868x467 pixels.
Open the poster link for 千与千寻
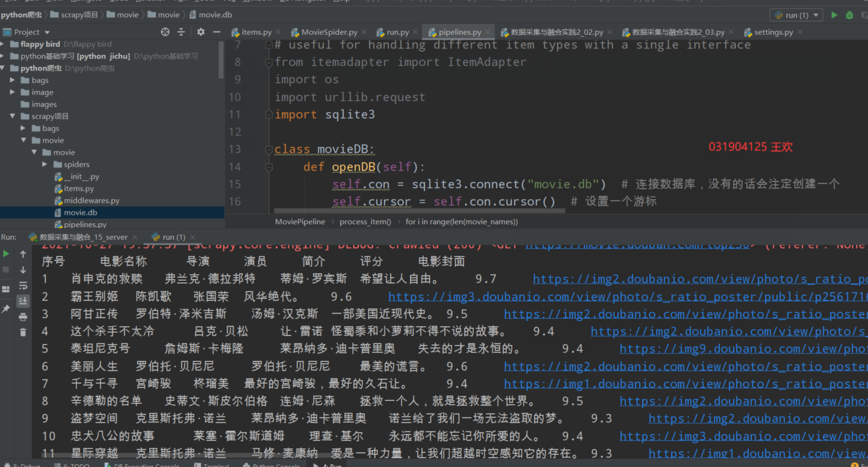[x=686, y=384]
